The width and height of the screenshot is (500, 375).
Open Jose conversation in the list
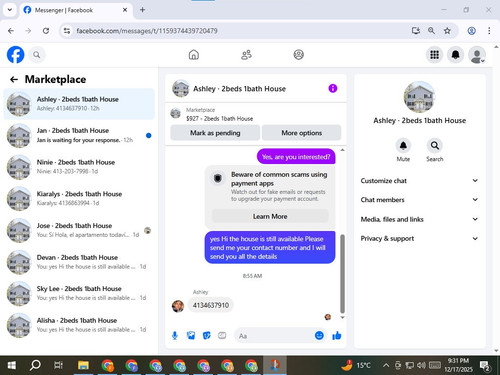pos(79,230)
